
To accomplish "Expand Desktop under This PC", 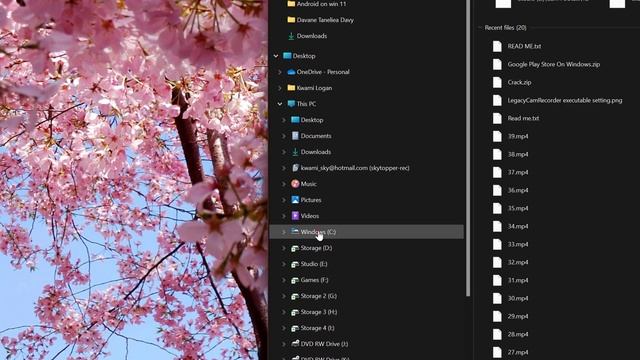I will point(284,120).
